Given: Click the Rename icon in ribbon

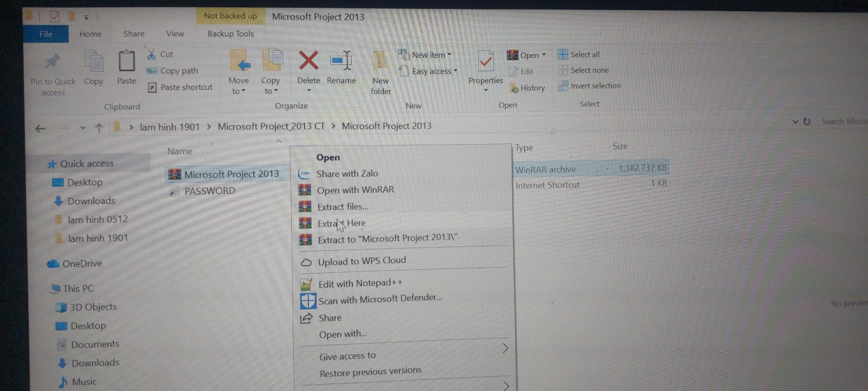Looking at the screenshot, I should [x=341, y=61].
